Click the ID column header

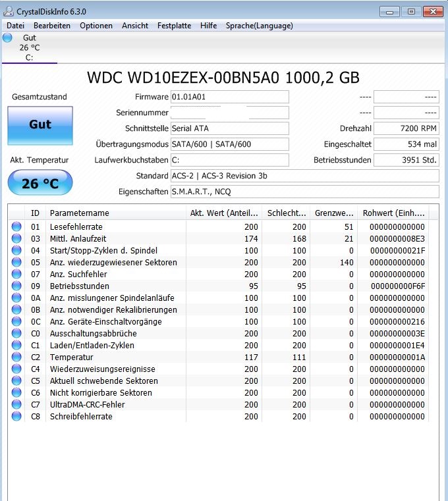tap(35, 213)
